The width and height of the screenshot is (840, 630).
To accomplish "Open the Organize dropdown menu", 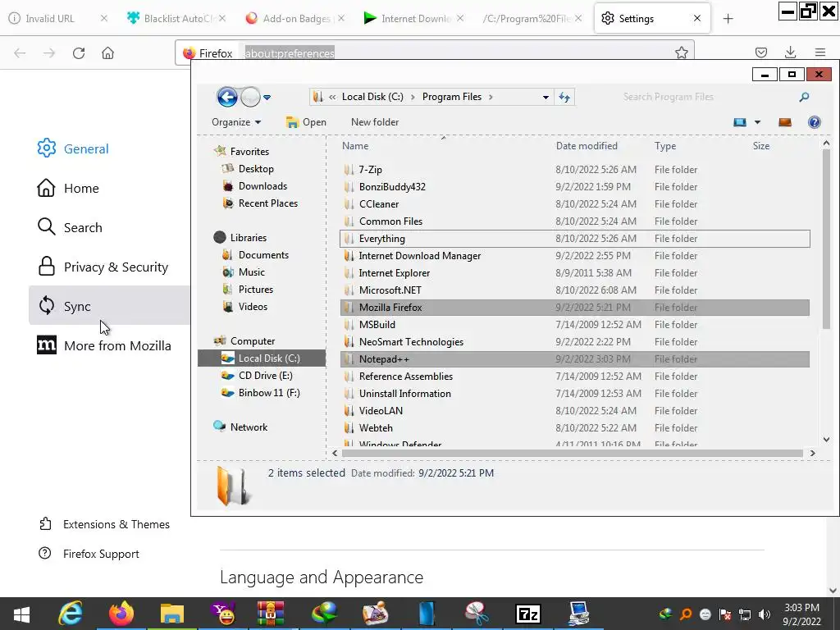I will 236,122.
